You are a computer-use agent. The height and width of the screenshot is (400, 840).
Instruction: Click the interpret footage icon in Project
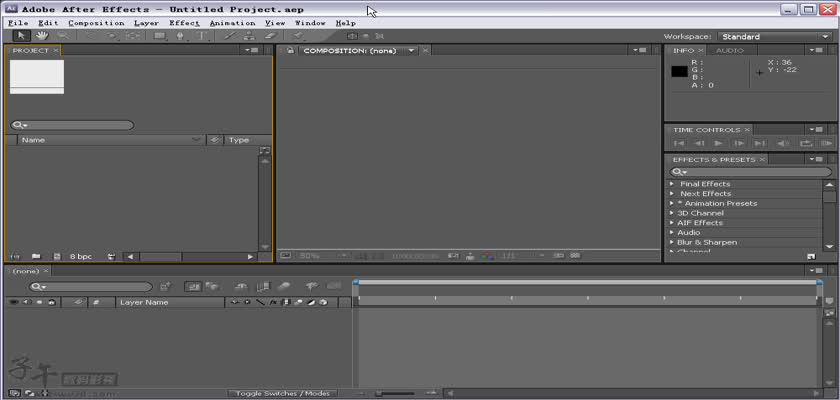[x=14, y=256]
